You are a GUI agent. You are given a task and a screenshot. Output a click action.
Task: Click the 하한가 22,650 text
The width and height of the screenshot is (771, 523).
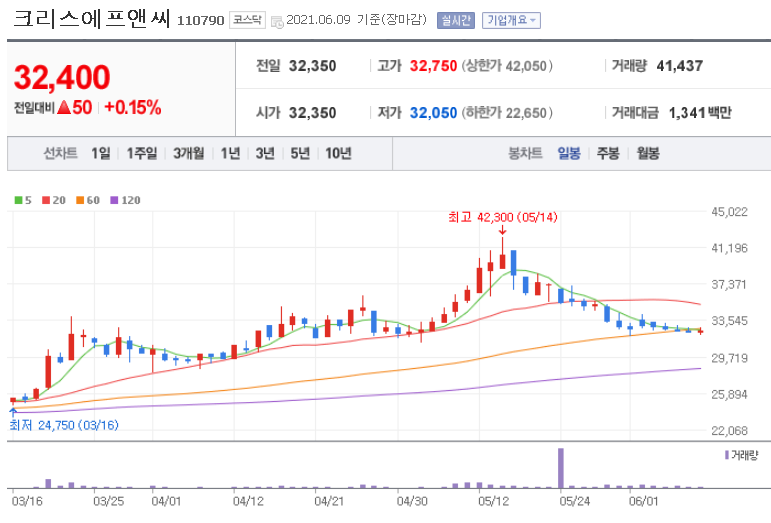pos(507,113)
